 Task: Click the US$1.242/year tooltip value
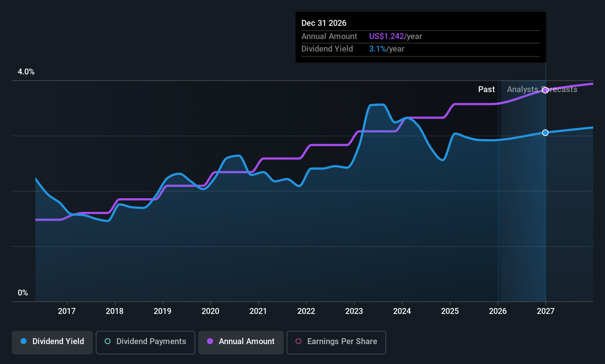[396, 36]
